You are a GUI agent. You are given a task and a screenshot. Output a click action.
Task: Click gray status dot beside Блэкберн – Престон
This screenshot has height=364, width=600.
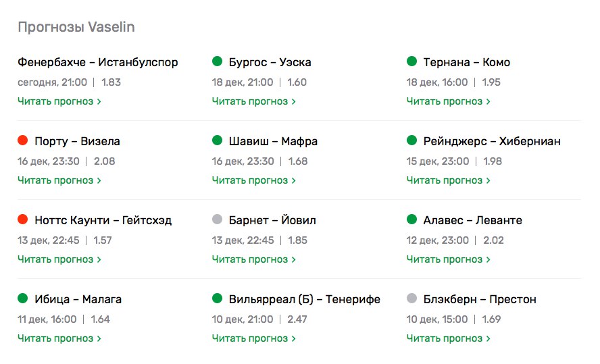point(411,299)
